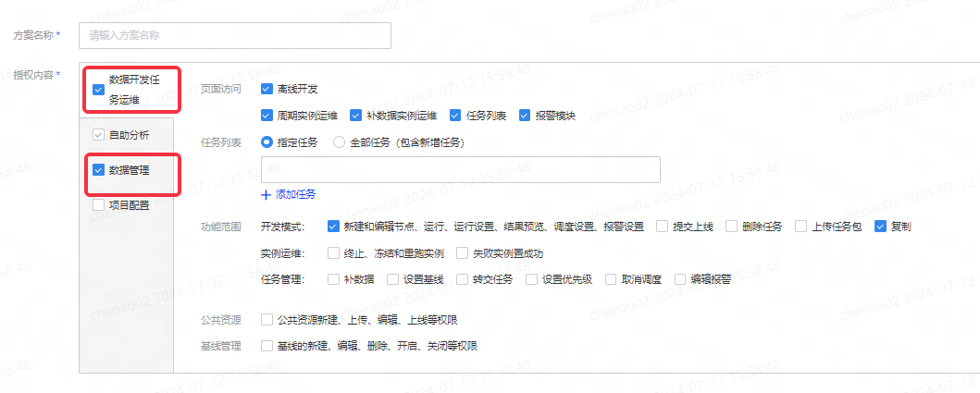Enable 公共资源新建、上传、编辑、上线等权限 checkbox
Image resolution: width=980 pixels, height=393 pixels.
tap(267, 320)
